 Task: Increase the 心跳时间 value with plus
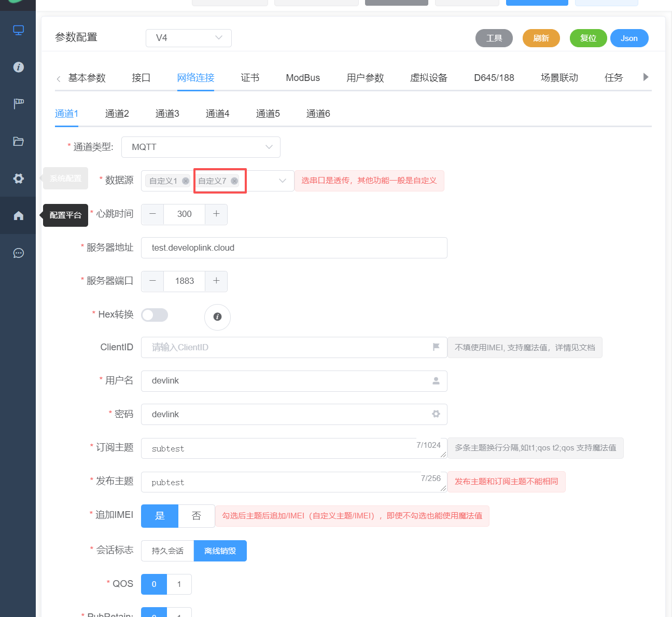pos(216,214)
